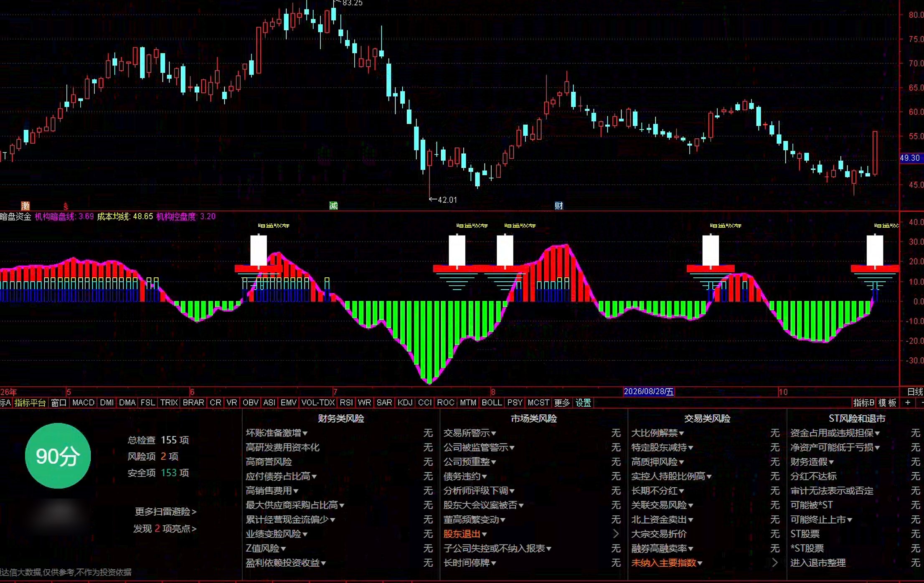Expand the 未纳入主要指数 risk item
The image size is (924, 583).
667,563
